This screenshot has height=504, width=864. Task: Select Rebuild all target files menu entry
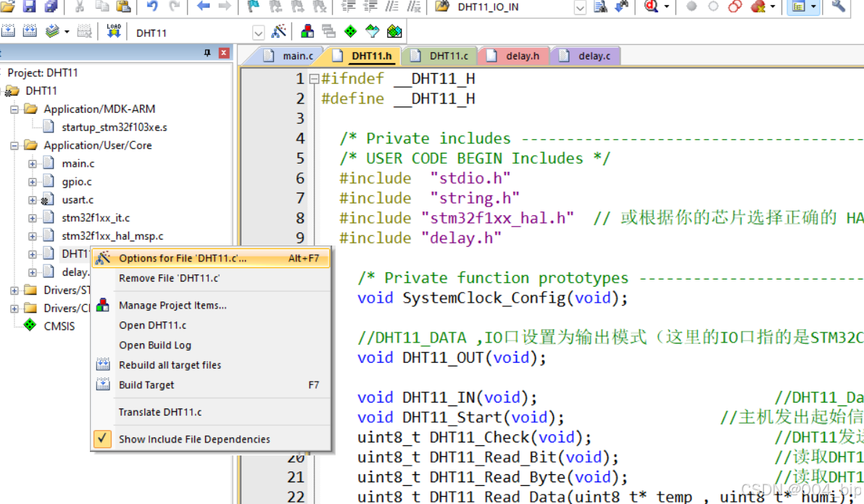click(211, 365)
